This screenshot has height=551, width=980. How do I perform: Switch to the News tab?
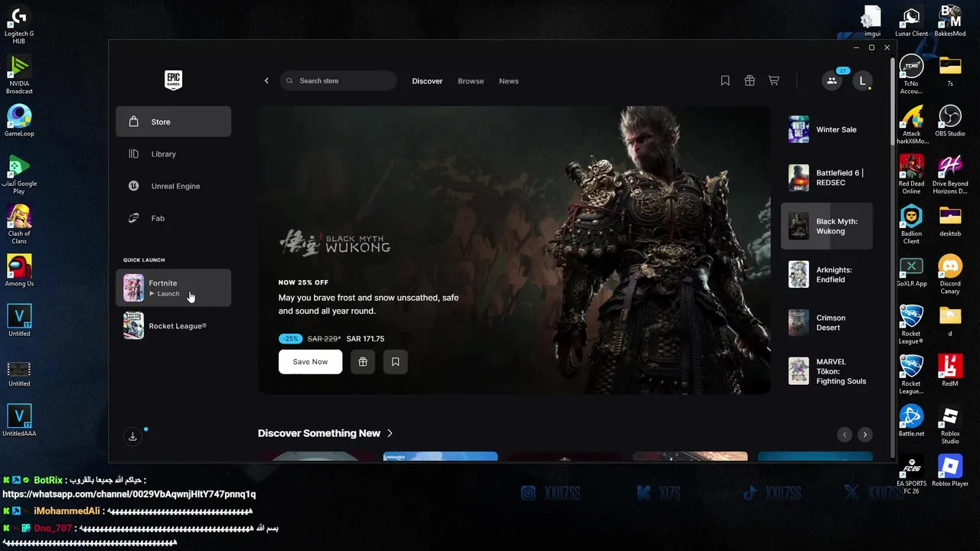508,81
